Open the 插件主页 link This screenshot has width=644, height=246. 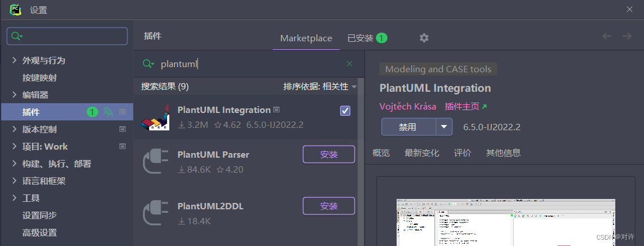pos(462,107)
